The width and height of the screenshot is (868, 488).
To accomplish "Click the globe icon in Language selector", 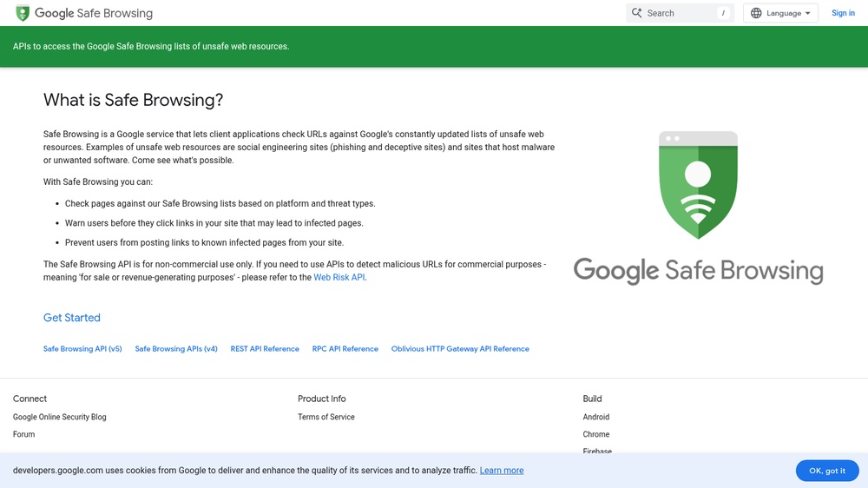I will (x=756, y=13).
